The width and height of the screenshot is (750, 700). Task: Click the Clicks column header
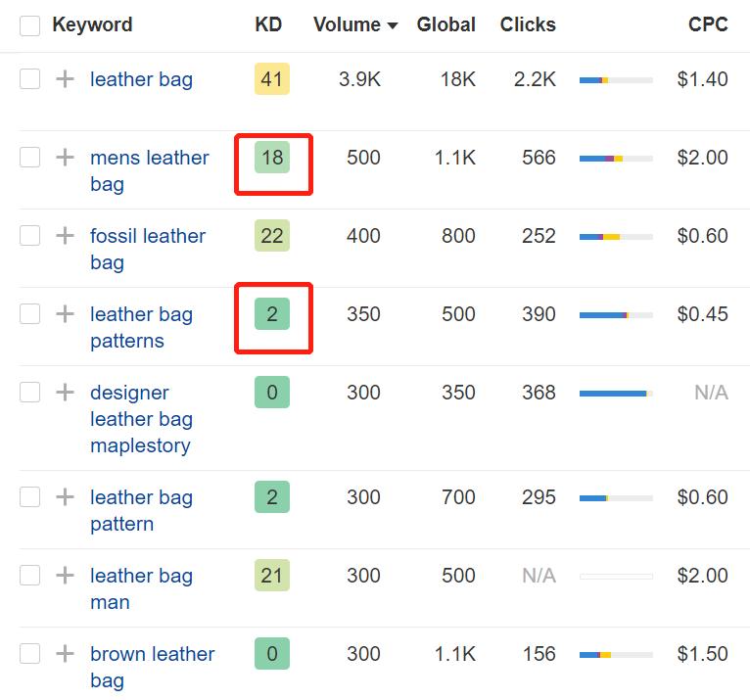(528, 24)
